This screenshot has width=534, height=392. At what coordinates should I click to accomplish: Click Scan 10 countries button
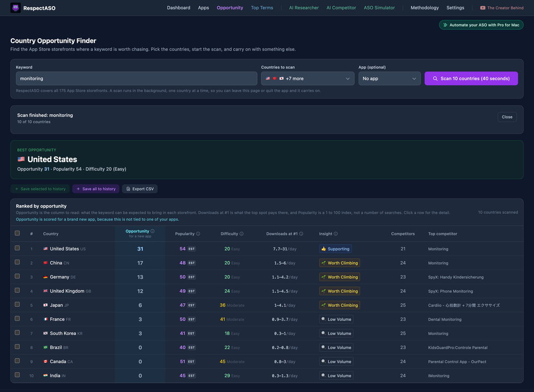(471, 79)
